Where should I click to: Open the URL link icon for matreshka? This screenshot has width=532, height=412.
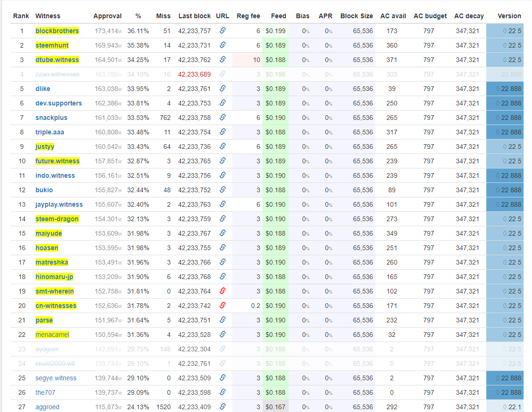tap(222, 262)
